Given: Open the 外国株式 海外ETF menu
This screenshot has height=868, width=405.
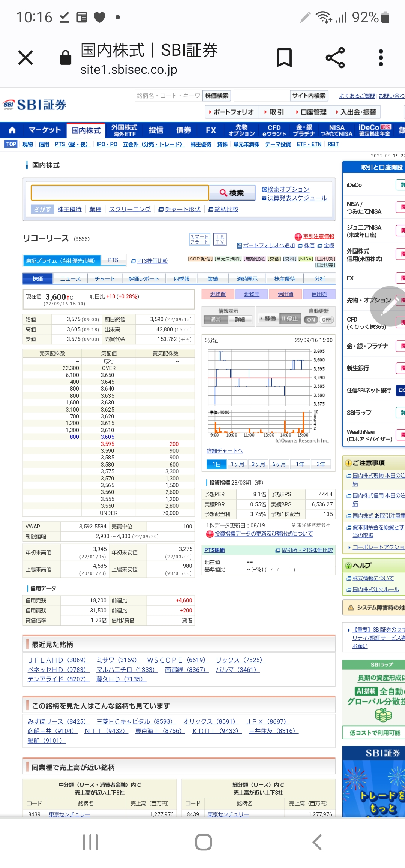Looking at the screenshot, I should (x=124, y=130).
